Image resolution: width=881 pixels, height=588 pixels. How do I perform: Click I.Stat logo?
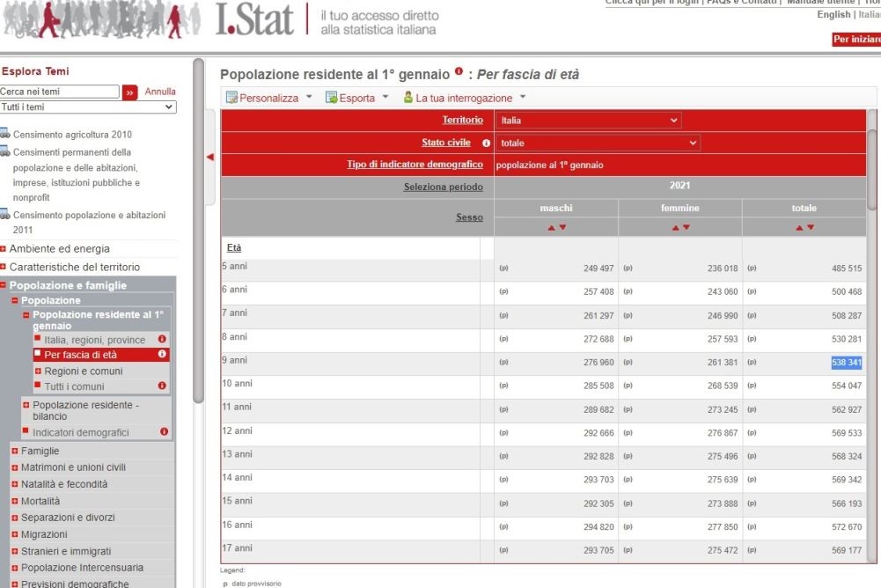coord(254,19)
